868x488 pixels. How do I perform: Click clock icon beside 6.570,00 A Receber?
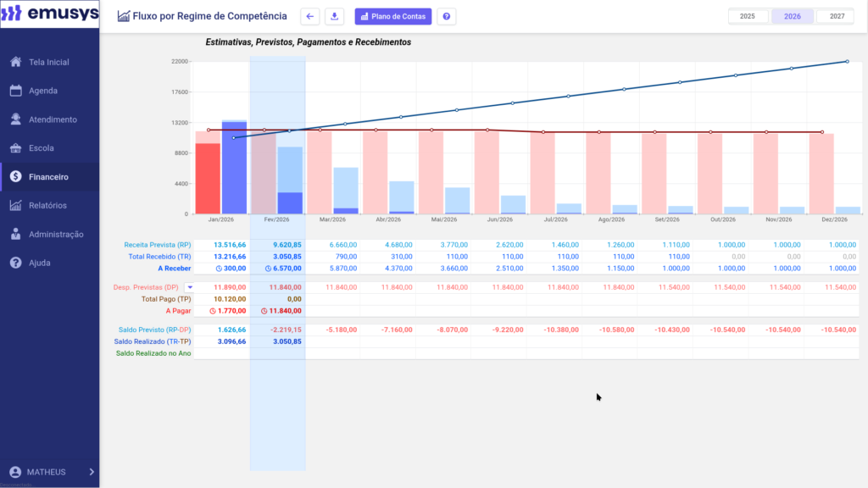pyautogui.click(x=269, y=269)
